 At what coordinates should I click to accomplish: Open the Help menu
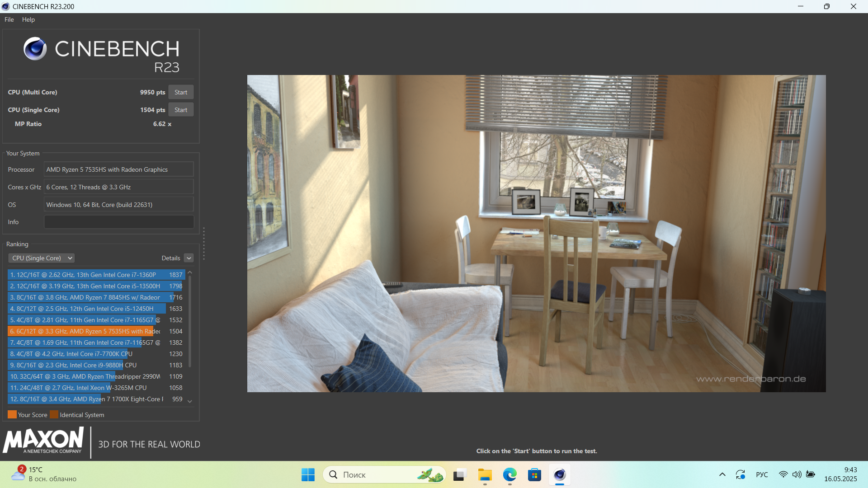click(28, 19)
